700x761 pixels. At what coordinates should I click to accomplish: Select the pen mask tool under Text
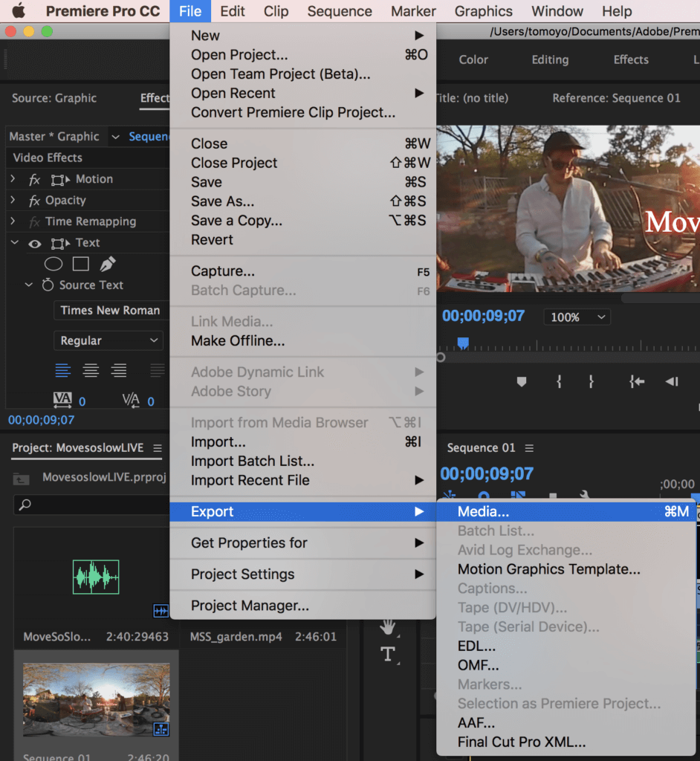pos(107,264)
